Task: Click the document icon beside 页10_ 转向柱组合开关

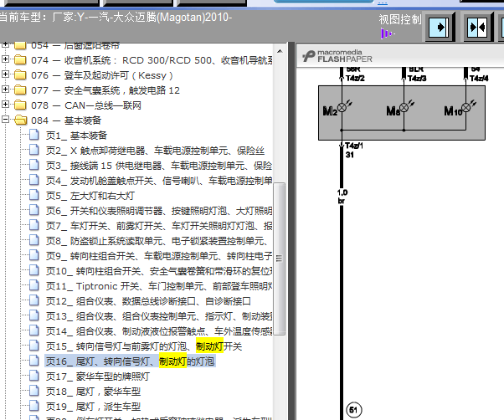Action: [34, 271]
